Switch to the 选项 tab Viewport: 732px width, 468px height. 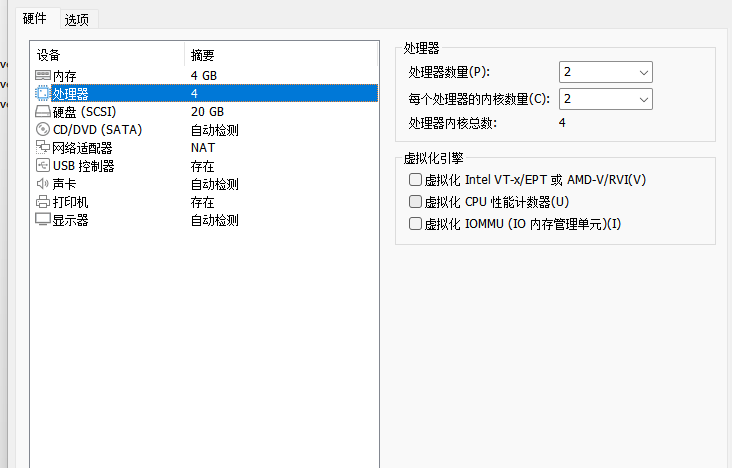(x=77, y=20)
